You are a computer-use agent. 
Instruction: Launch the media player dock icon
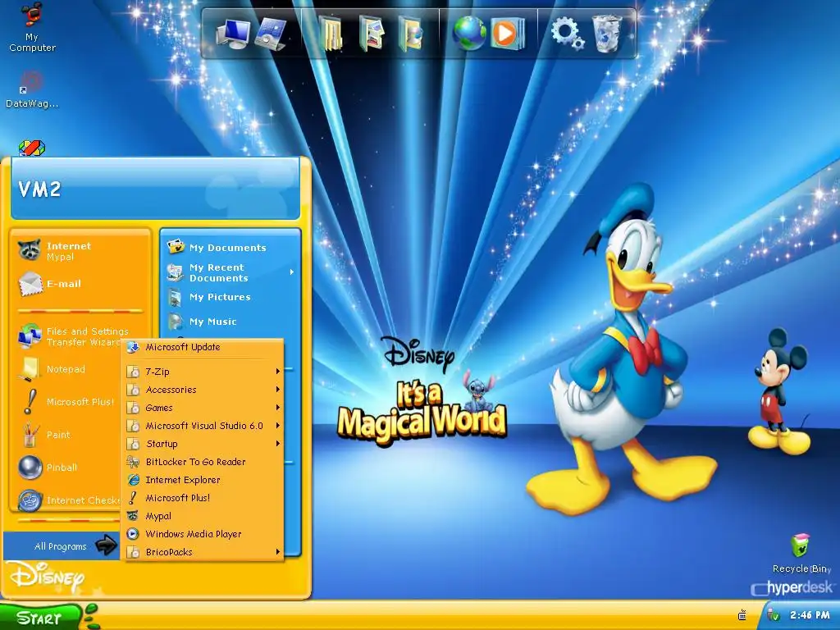[506, 34]
